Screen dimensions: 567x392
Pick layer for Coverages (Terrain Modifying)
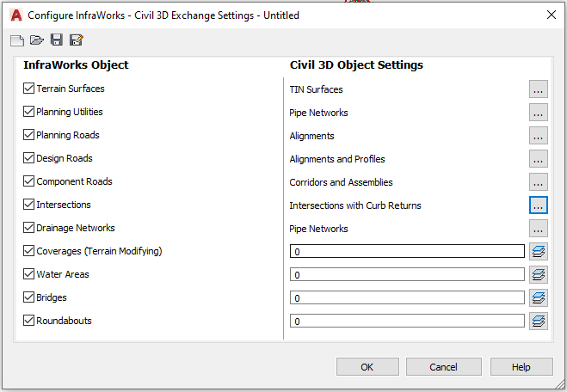539,251
